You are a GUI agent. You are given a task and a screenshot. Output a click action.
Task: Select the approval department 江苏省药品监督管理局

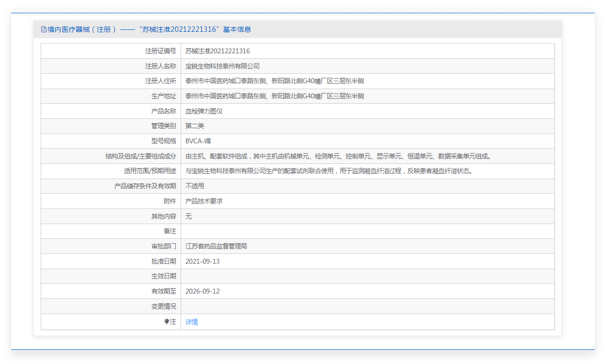pyautogui.click(x=216, y=246)
